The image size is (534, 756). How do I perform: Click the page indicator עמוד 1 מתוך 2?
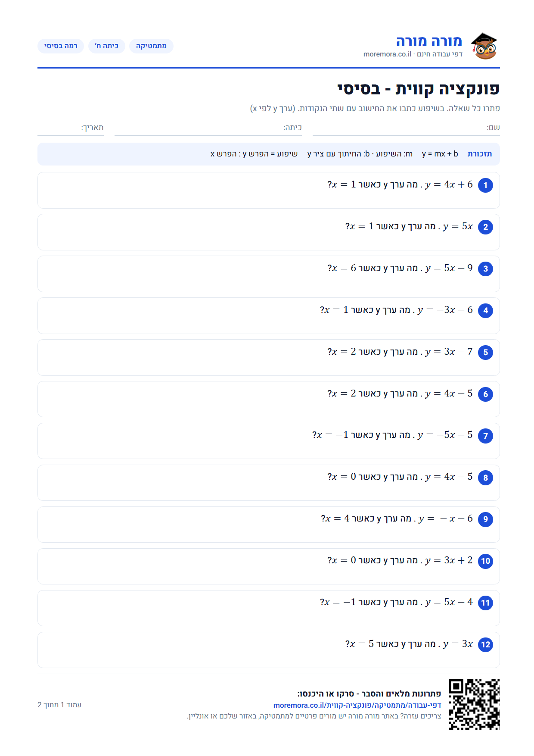coord(59,705)
